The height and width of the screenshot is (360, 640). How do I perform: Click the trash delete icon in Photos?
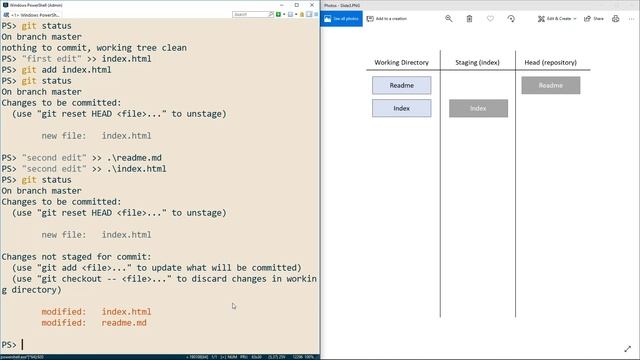coord(469,19)
